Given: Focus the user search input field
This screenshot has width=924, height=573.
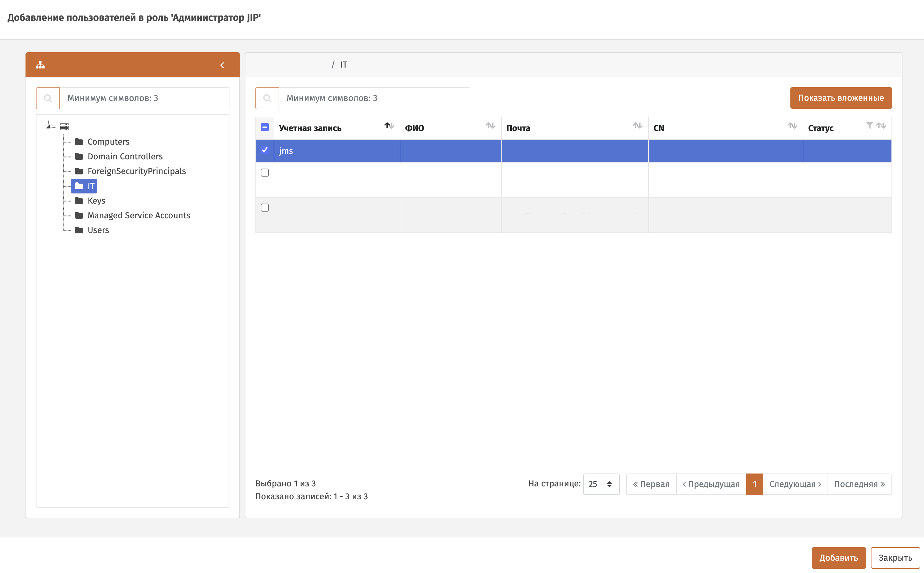Looking at the screenshot, I should click(374, 98).
